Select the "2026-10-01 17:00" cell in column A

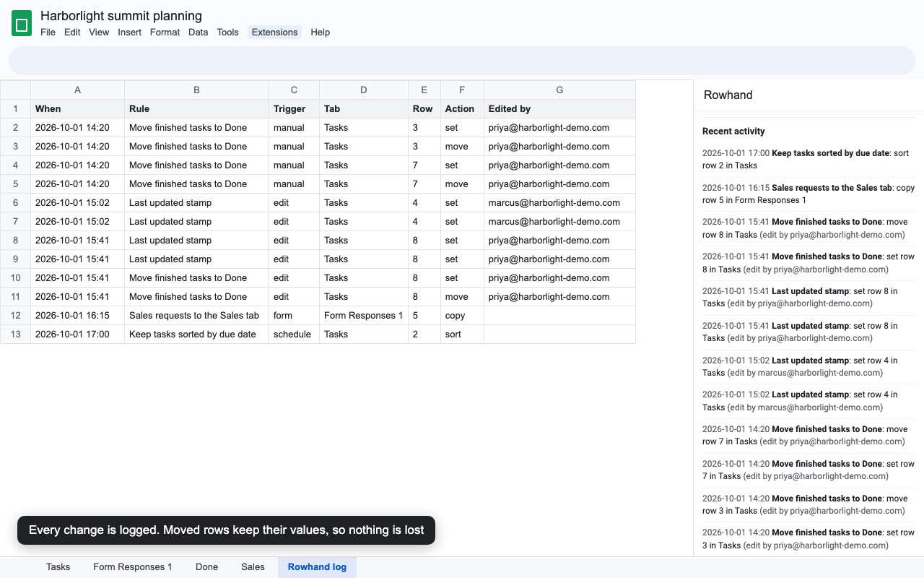point(77,335)
